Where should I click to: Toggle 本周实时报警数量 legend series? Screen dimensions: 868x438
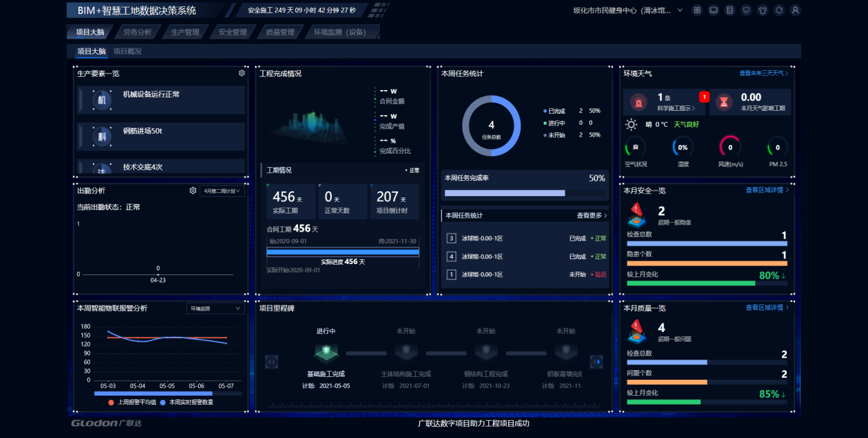(x=186, y=402)
